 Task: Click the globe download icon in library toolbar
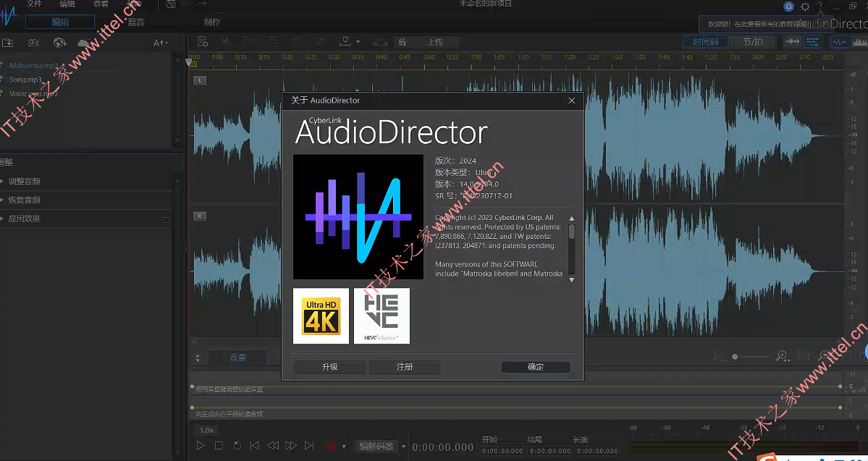click(59, 43)
